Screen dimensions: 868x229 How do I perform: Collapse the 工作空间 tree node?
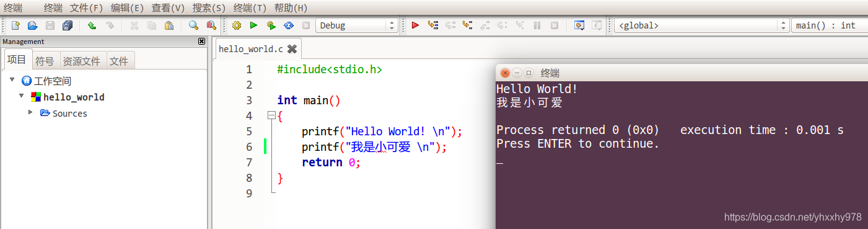12,79
